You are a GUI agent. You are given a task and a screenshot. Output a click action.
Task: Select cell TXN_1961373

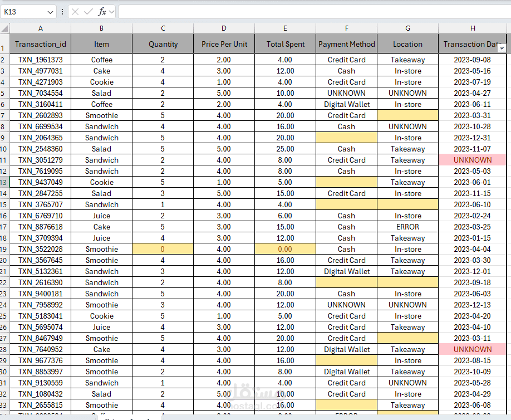pos(41,60)
